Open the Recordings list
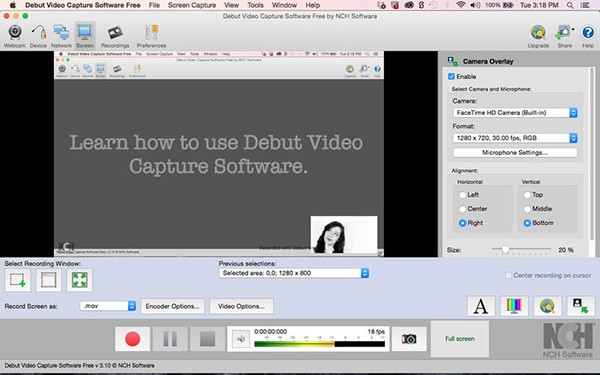Screen dimensions: 600x375 pyautogui.click(x=115, y=36)
